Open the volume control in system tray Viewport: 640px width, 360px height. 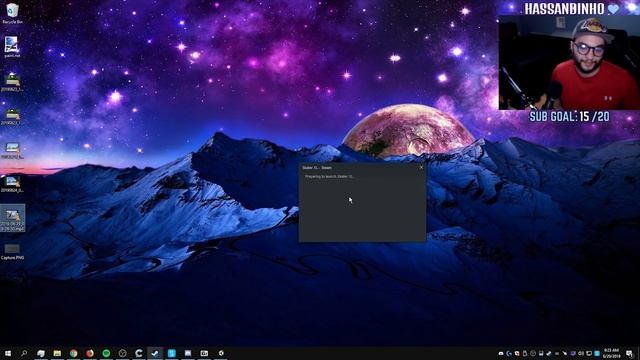[581, 353]
